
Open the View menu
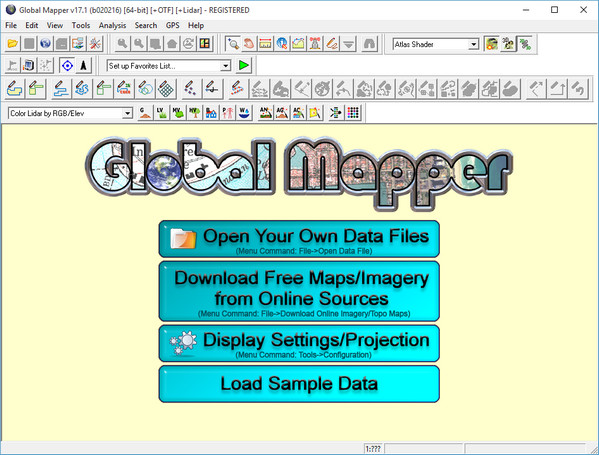click(x=55, y=25)
